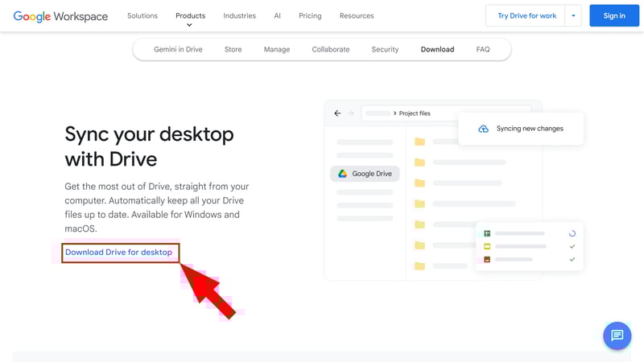Image resolution: width=644 pixels, height=362 pixels.
Task: Click the back arrow in the illustration
Action: point(337,113)
